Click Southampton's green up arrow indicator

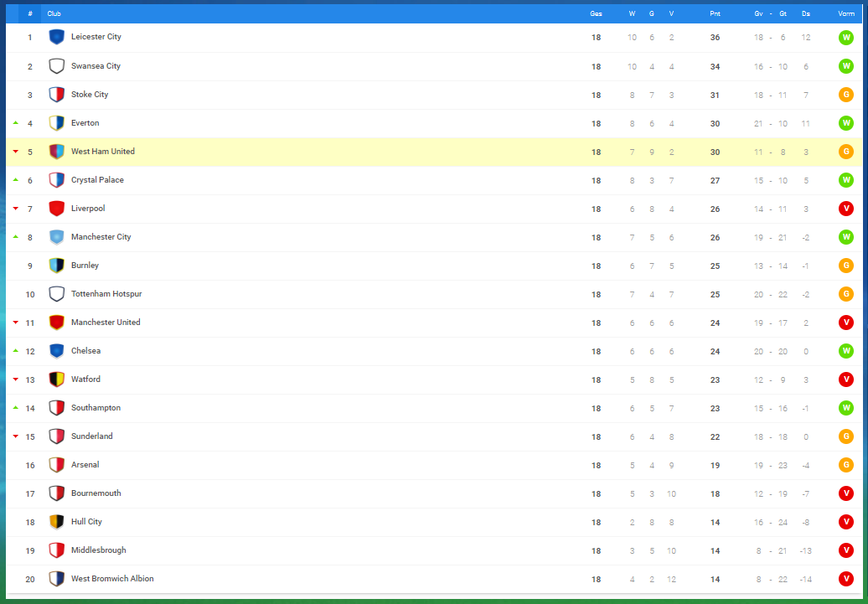pyautogui.click(x=15, y=408)
